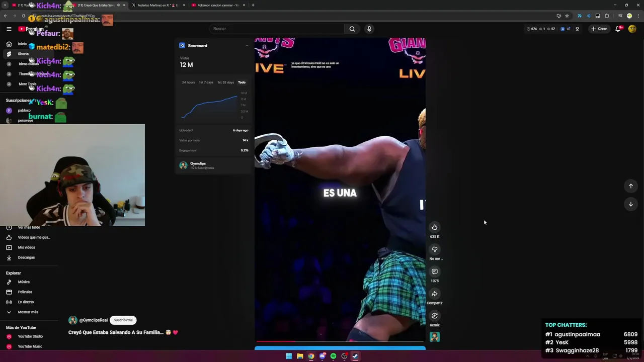
Task: Click the search magnifier button
Action: (x=352, y=29)
